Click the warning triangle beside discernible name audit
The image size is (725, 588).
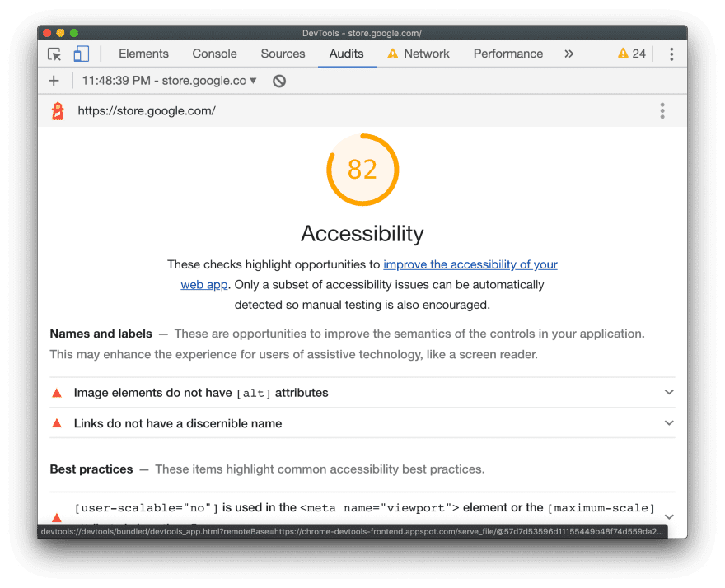pyautogui.click(x=57, y=422)
